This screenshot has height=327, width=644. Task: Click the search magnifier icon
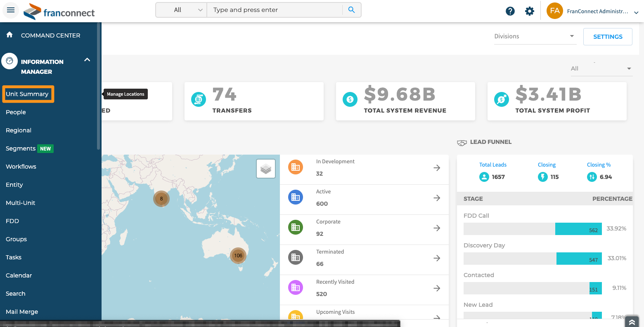click(351, 10)
